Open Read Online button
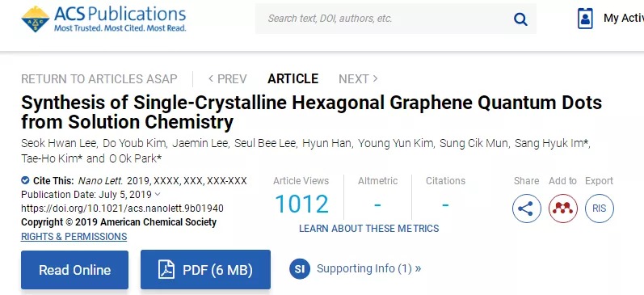Screen dimensions: 644x295 coord(75,270)
